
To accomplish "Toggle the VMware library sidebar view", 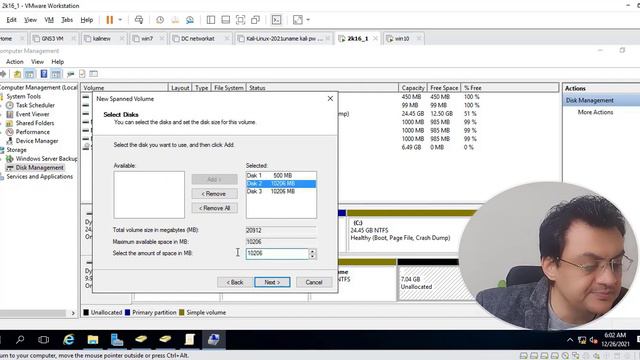I will click(x=211, y=20).
